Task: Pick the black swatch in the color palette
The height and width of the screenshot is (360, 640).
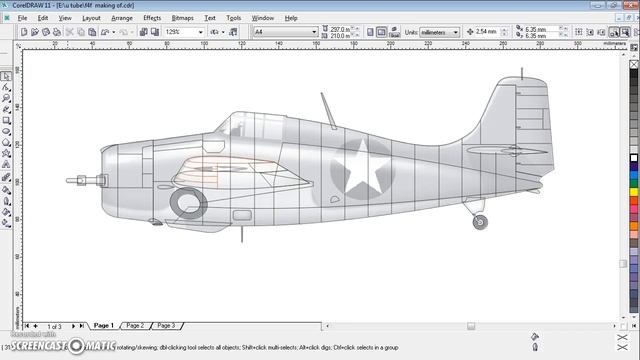Action: (634, 73)
